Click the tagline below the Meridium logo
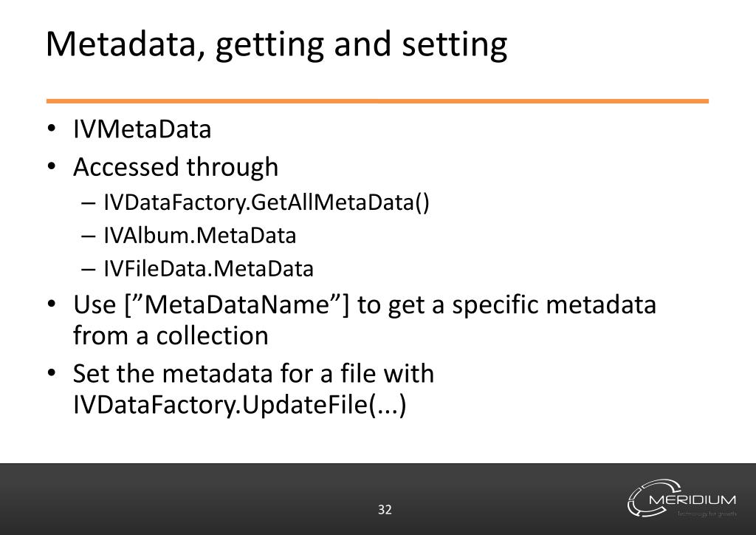This screenshot has width=756, height=535. click(707, 514)
